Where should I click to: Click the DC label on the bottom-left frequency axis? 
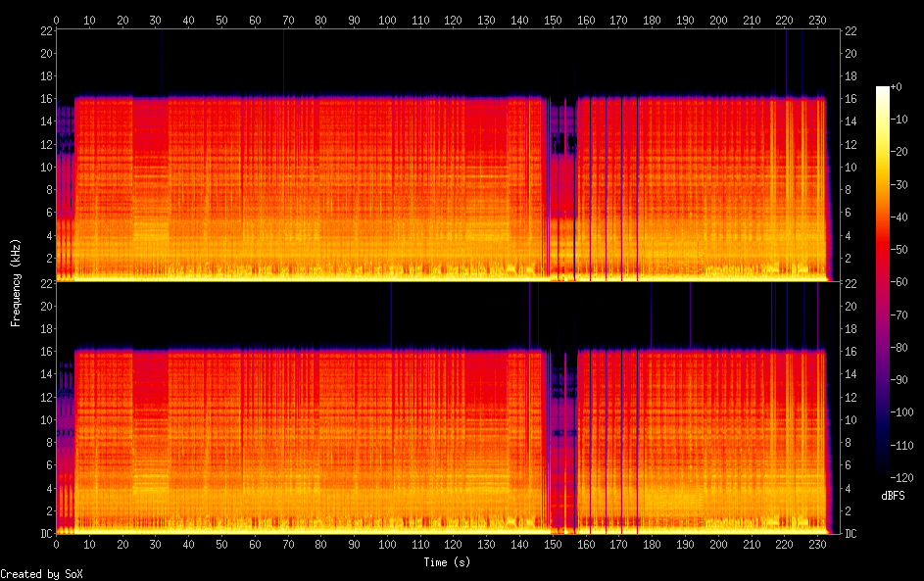point(45,534)
